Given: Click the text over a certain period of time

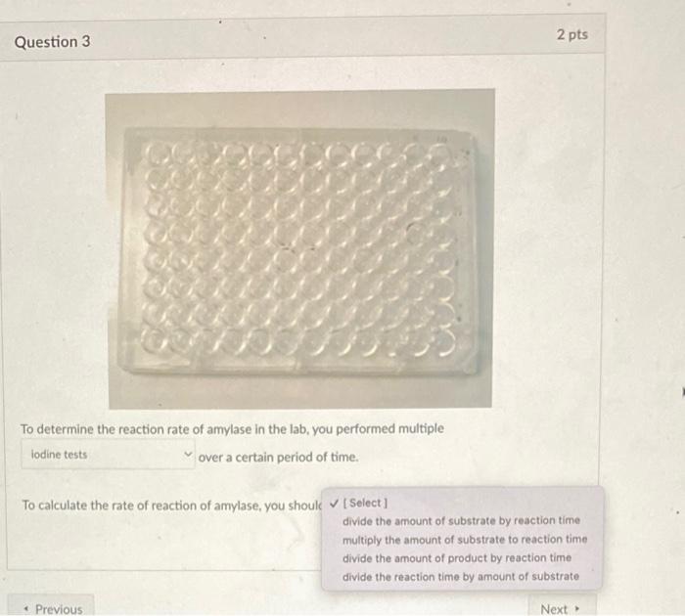Looking at the screenshot, I should [x=278, y=457].
